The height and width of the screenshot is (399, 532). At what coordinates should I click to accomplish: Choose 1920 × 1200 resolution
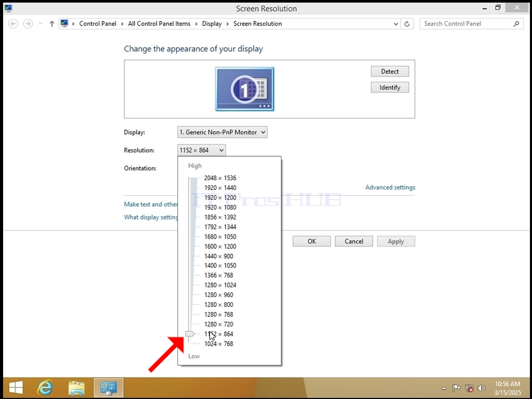tap(220, 198)
